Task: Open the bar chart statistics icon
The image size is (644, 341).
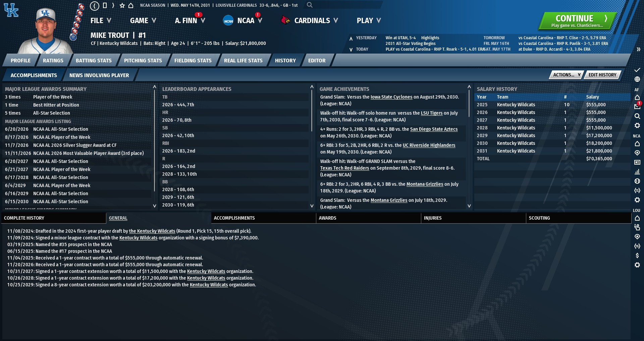Action: [637, 172]
